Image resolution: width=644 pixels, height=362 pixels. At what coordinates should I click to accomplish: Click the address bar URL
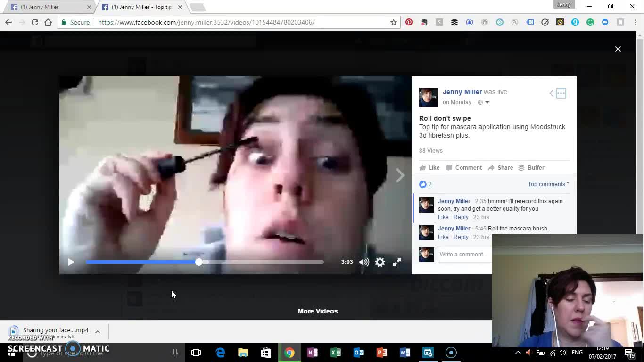point(206,22)
